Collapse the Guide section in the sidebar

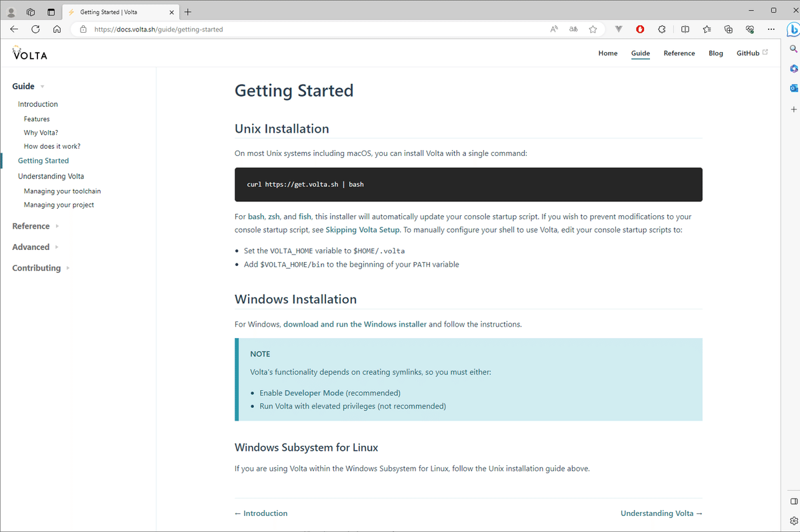pos(40,86)
